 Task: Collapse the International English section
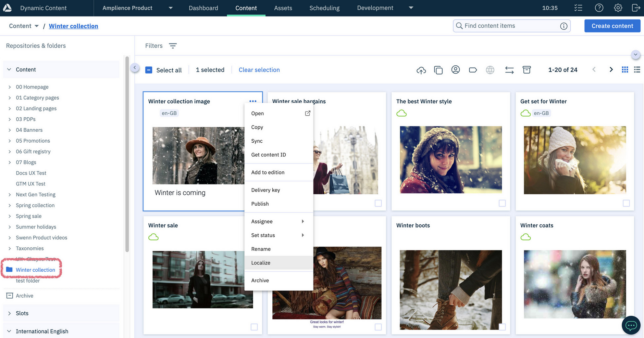(x=9, y=331)
